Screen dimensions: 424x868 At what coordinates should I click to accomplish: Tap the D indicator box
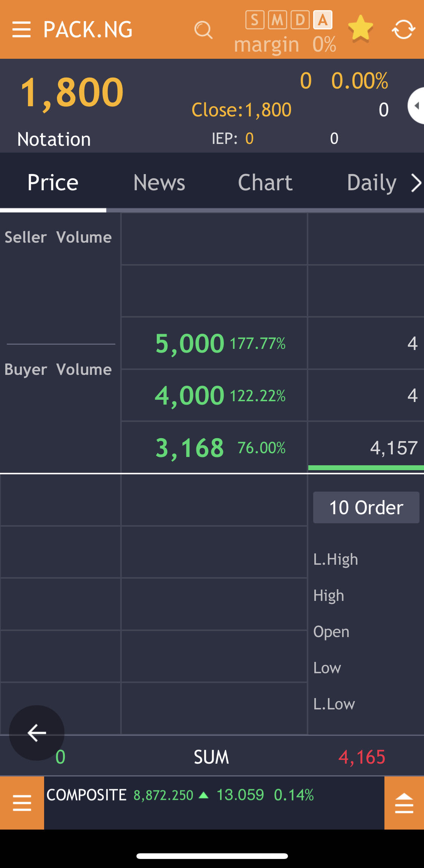[300, 20]
